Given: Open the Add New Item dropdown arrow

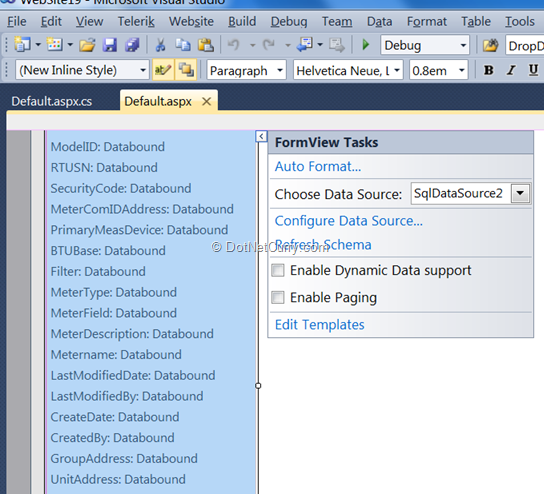Looking at the screenshot, I should 70,45.
